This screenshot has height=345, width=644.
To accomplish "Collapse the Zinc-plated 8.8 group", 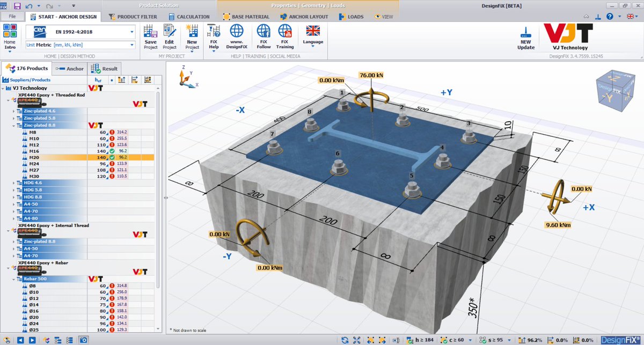I will (x=13, y=125).
